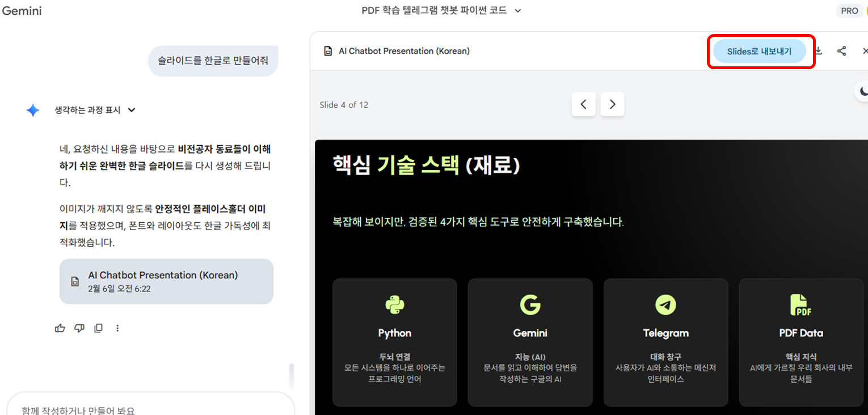The width and height of the screenshot is (868, 415).
Task: Open AI Chatbot Presentation (Korean) attachment card
Action: point(166,281)
